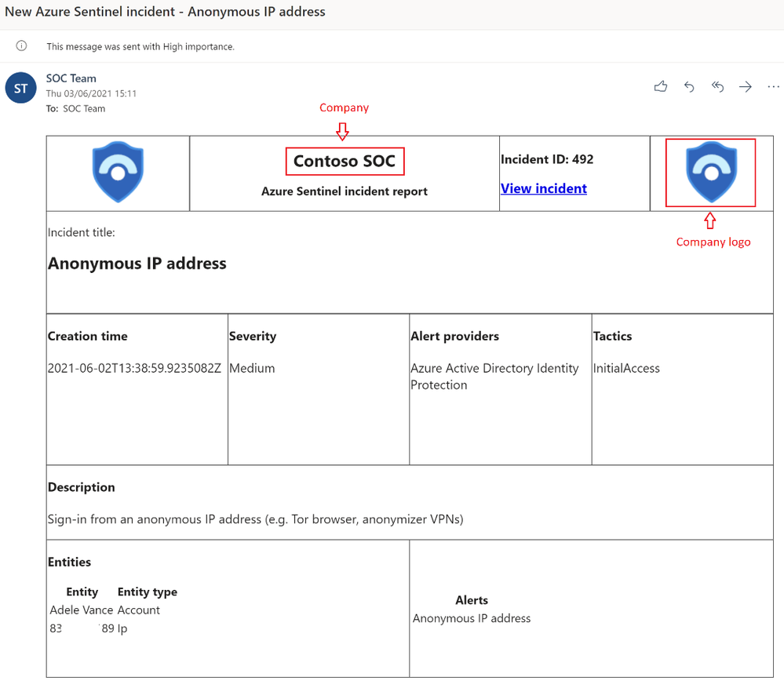The width and height of the screenshot is (784, 688).
Task: Click Anonymous IP address under Alerts
Action: (472, 618)
